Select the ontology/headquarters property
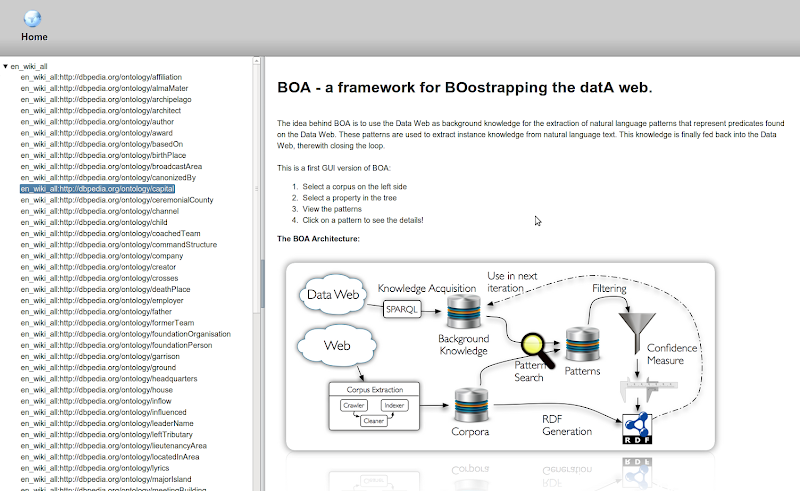Screen dimensions: 800x491 109,379
